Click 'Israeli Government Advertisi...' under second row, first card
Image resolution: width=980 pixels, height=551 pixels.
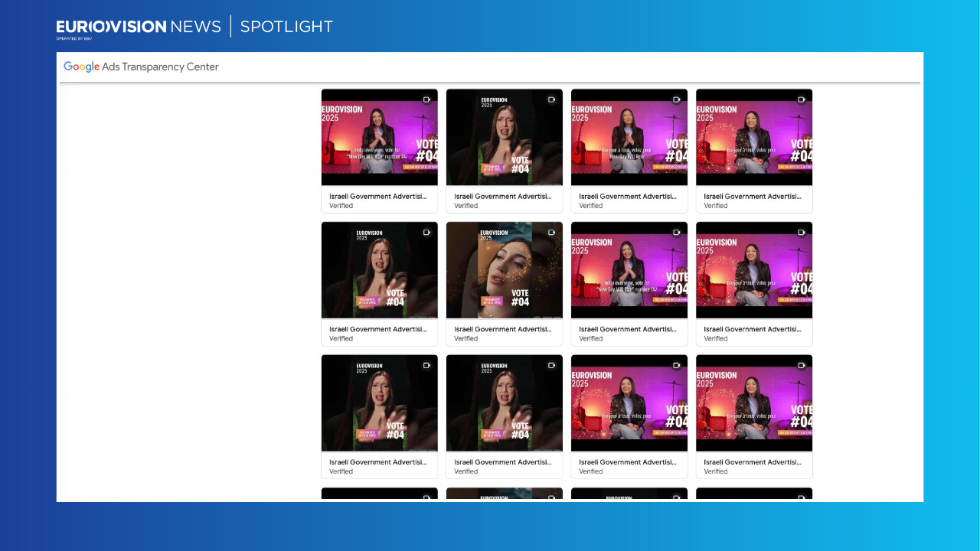[x=378, y=329]
